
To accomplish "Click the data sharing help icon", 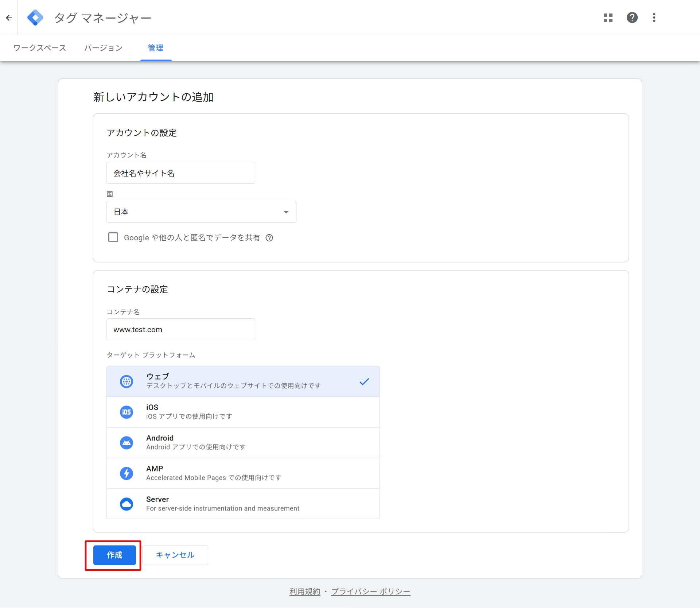I will coord(269,238).
